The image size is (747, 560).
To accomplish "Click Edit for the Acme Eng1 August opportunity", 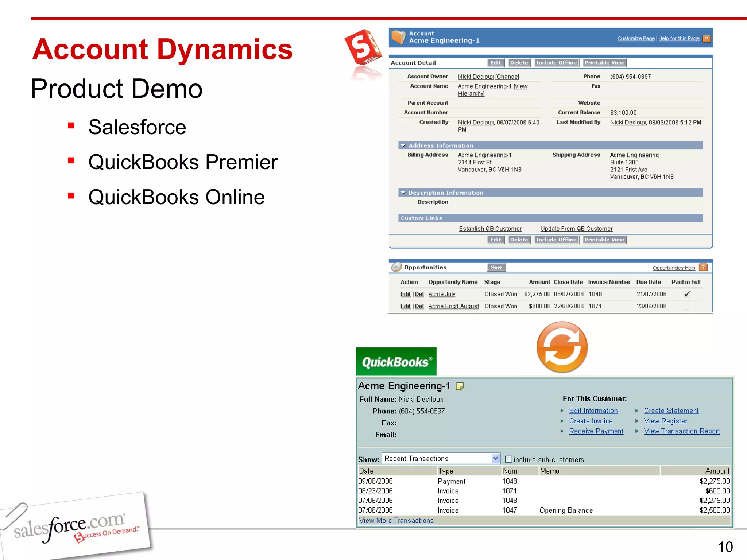I will [x=405, y=306].
